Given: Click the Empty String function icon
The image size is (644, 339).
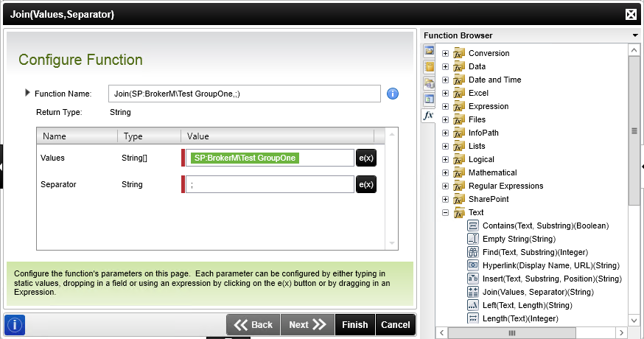Looking at the screenshot, I should [473, 239].
